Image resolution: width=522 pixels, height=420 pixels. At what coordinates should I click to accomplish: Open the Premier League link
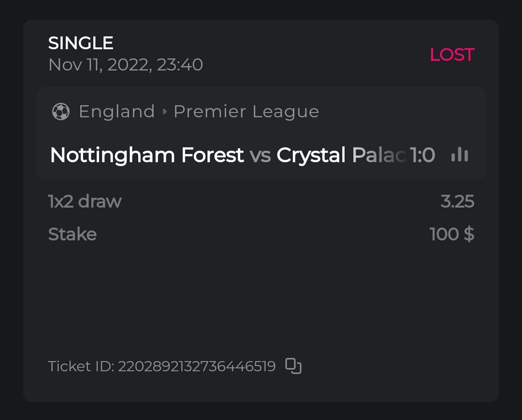pyautogui.click(x=246, y=112)
